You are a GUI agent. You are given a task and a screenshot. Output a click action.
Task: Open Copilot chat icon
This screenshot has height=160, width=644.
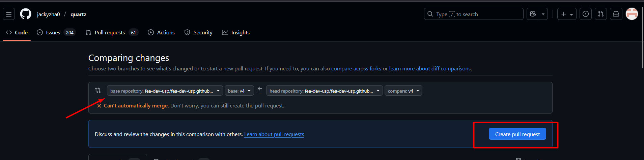[533, 14]
